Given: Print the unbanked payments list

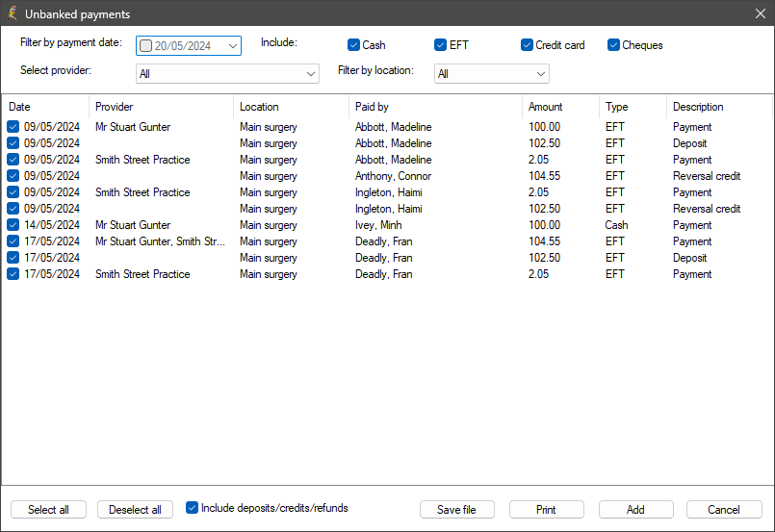Looking at the screenshot, I should (546, 509).
